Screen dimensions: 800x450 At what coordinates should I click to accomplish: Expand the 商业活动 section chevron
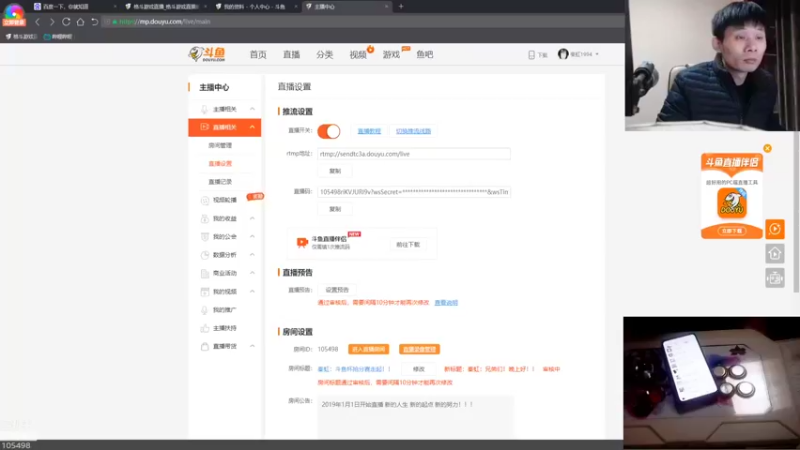pos(252,273)
